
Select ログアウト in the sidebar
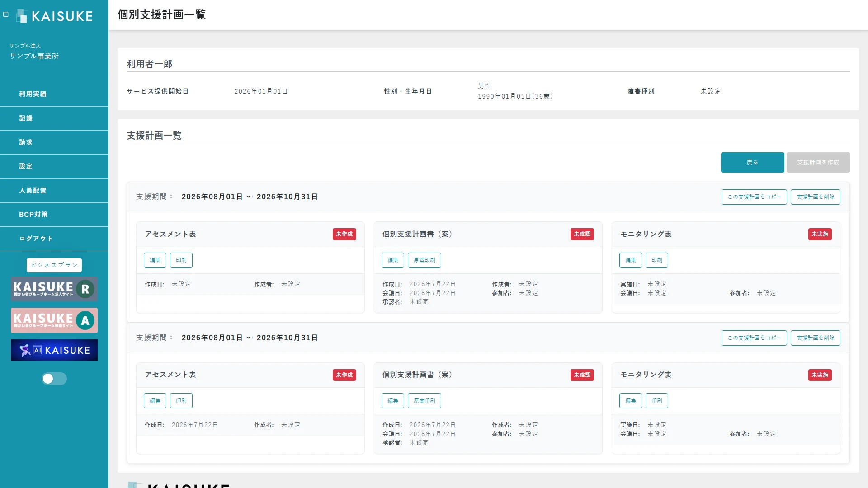(54, 239)
